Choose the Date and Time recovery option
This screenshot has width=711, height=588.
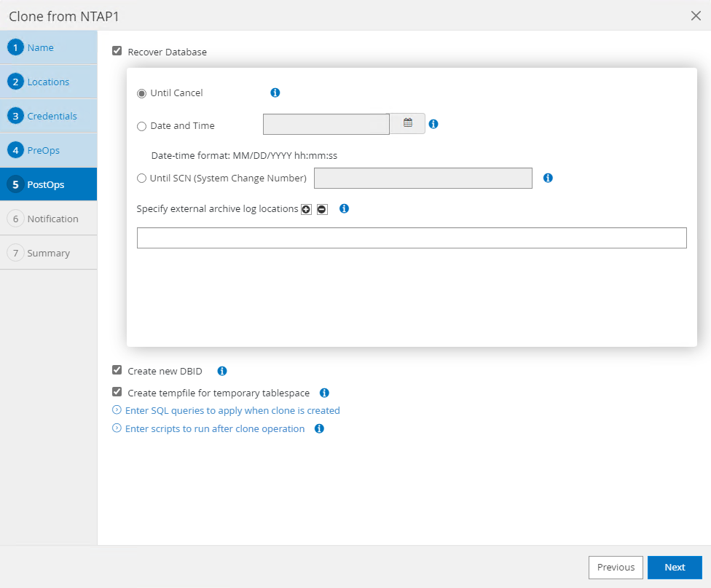pyautogui.click(x=141, y=126)
